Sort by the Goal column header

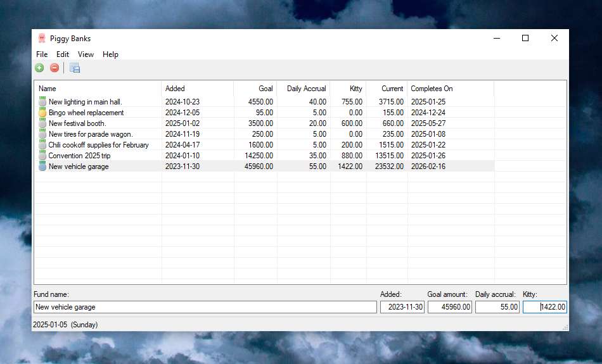pos(255,89)
